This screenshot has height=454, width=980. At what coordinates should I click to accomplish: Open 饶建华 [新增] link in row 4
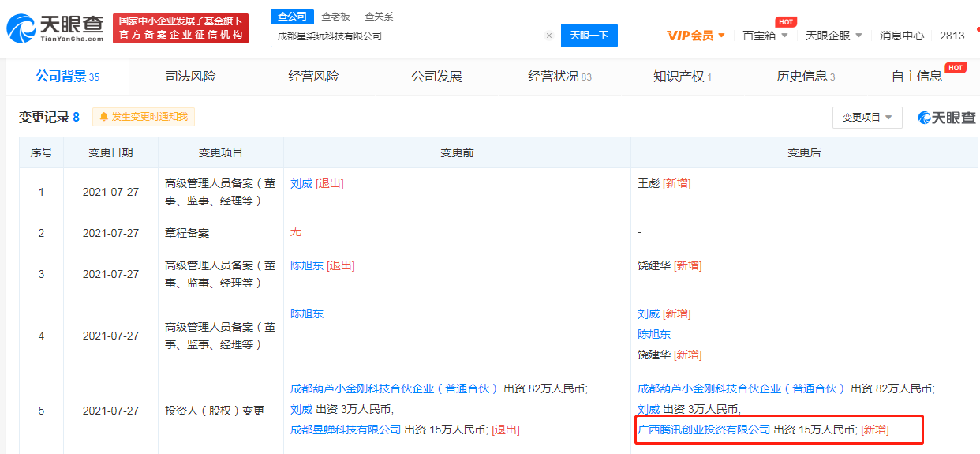click(x=670, y=355)
